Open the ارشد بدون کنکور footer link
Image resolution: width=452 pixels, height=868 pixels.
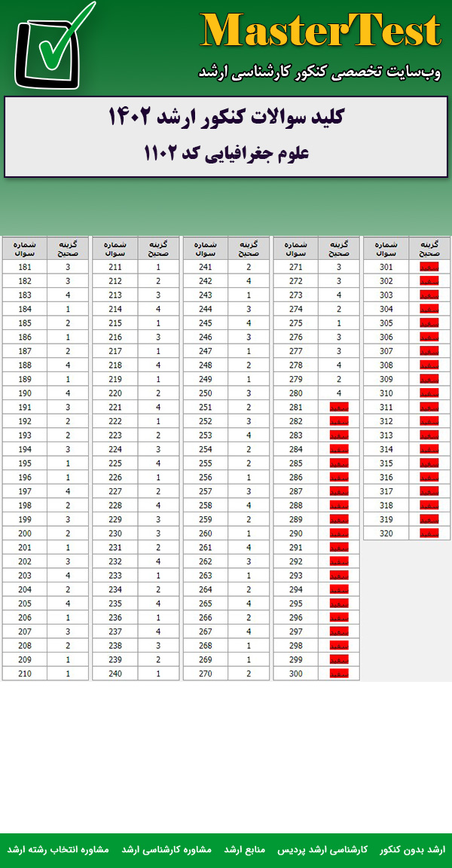[413, 849]
